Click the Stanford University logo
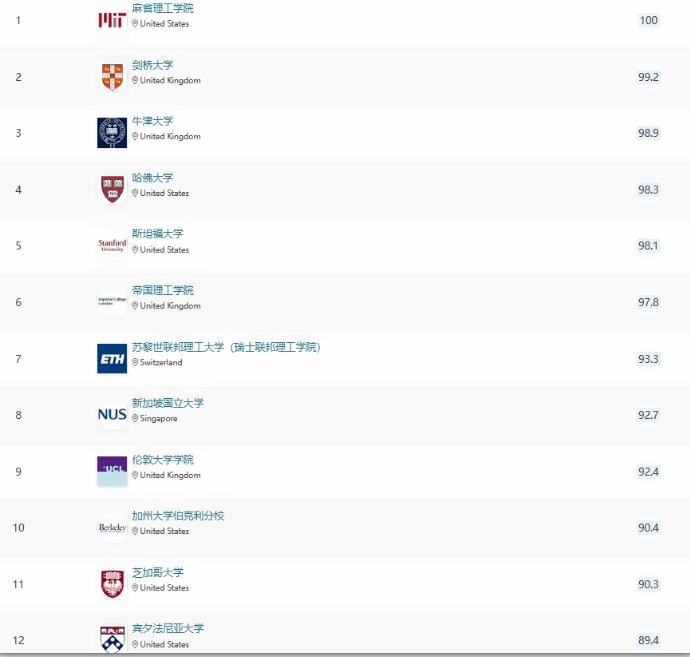Image resolution: width=690 pixels, height=657 pixels. point(112,246)
